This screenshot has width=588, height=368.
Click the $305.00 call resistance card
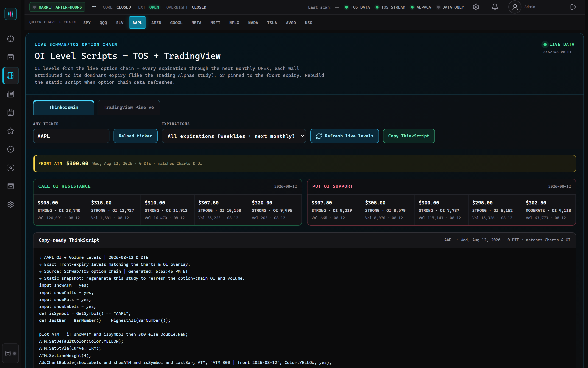point(60,210)
